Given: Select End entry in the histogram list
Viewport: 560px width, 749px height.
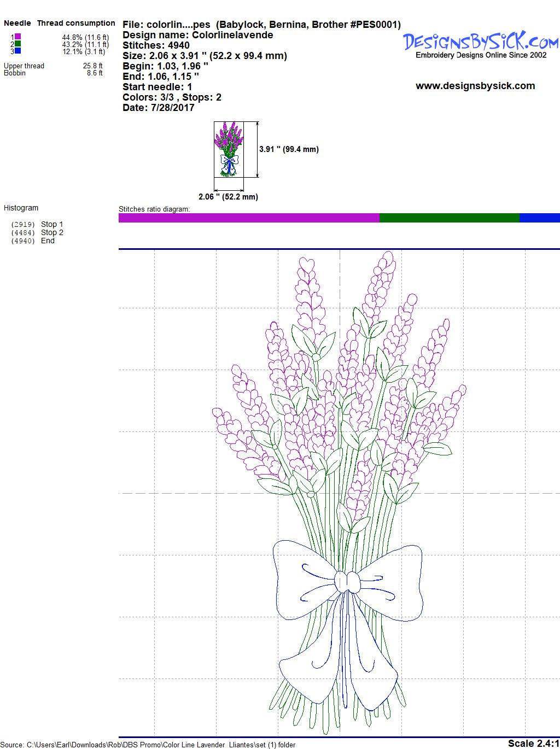Looking at the screenshot, I should (48, 241).
